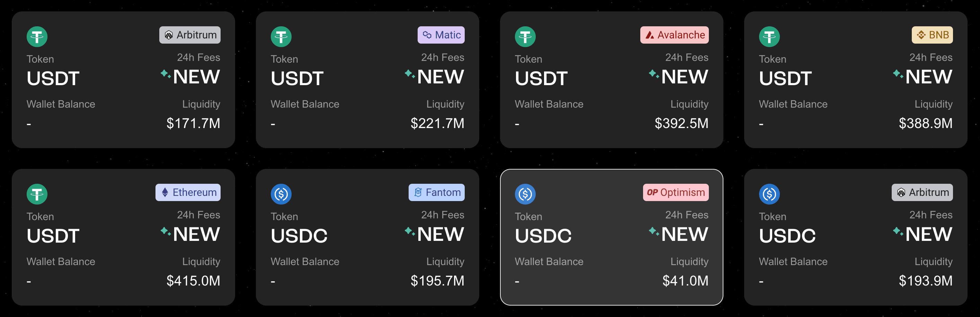
Task: Click the Tether icon on Arbitrum USDT card
Action: coord(37,36)
